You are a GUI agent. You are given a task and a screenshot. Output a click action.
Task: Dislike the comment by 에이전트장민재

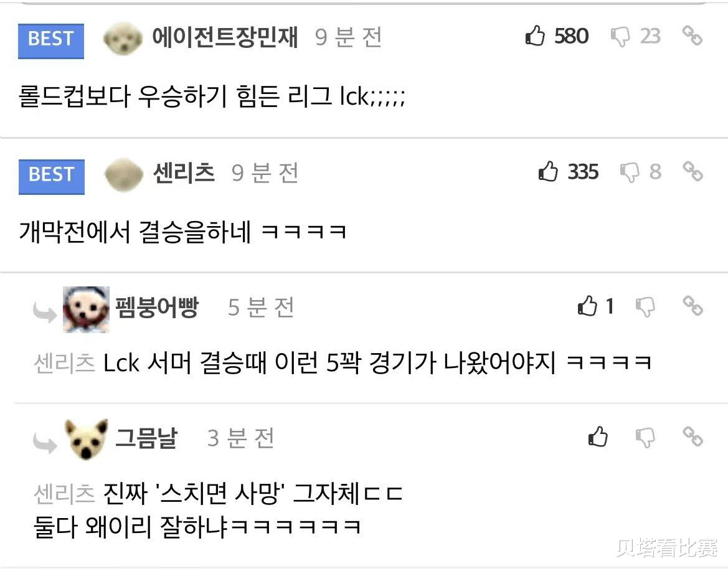pyautogui.click(x=620, y=36)
